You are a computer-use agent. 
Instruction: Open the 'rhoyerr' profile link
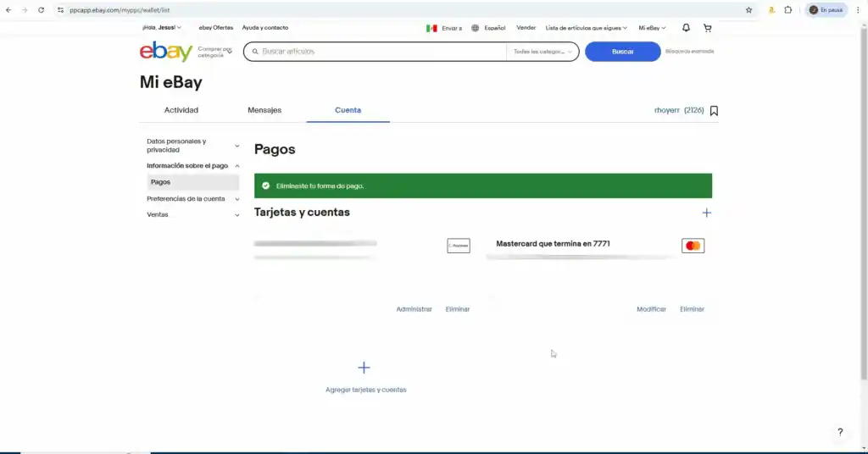click(666, 111)
